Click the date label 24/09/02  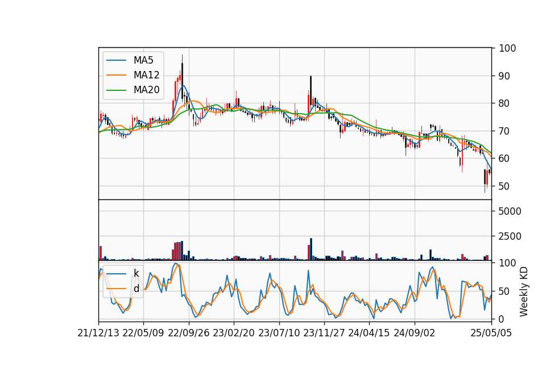click(x=415, y=333)
